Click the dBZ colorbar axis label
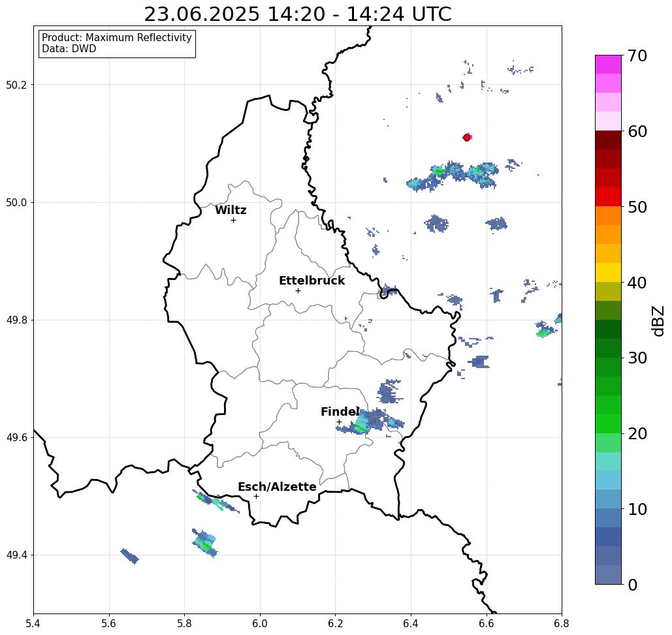This screenshot has height=635, width=672. coord(658,320)
